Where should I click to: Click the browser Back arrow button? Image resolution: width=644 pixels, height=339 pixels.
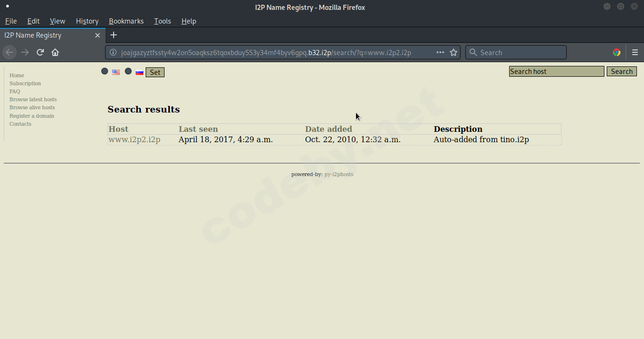(x=9, y=52)
